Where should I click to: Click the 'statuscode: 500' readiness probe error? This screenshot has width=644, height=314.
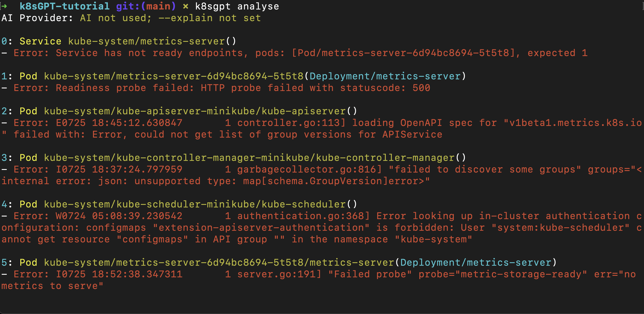[385, 88]
